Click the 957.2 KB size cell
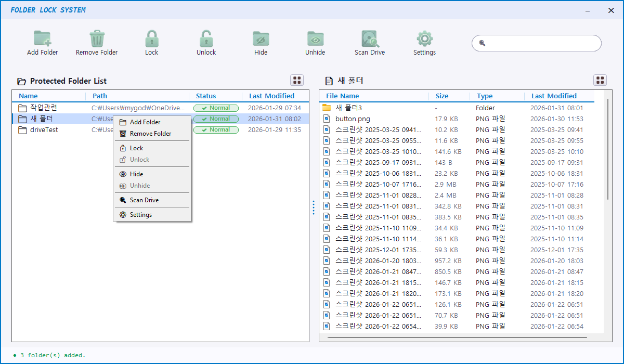 point(448,261)
